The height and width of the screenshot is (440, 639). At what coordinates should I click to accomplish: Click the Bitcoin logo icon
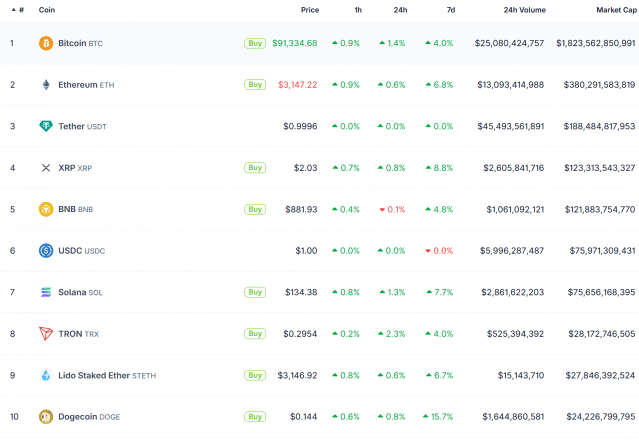pos(45,43)
